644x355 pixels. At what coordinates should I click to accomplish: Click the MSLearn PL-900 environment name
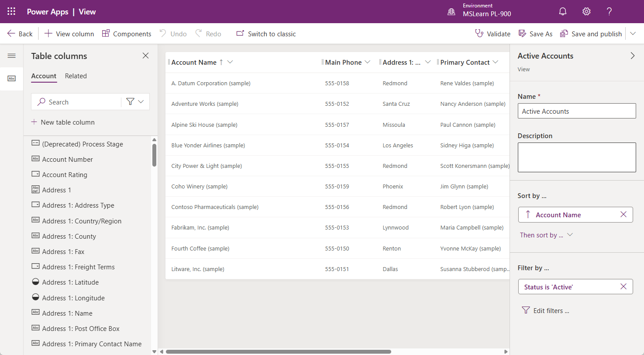[487, 14]
